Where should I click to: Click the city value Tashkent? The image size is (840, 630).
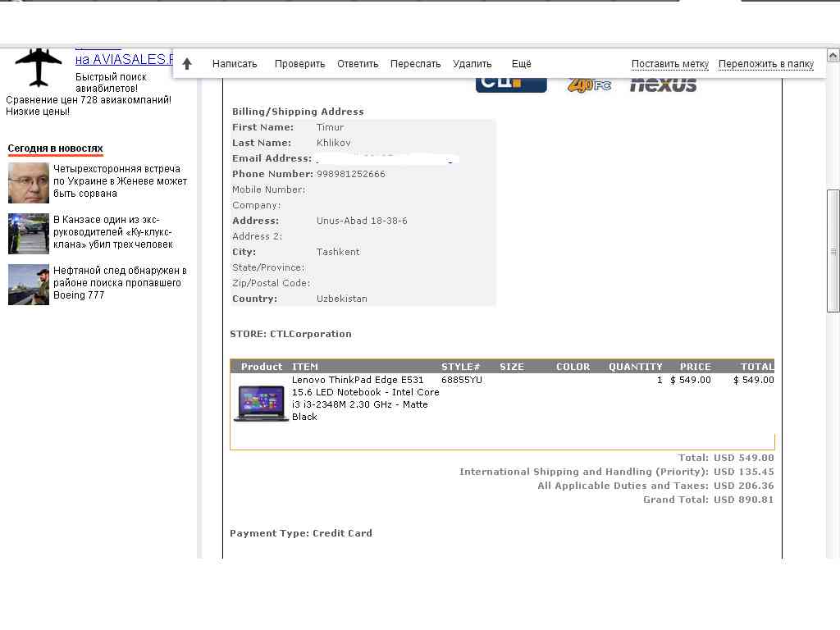[x=338, y=252]
